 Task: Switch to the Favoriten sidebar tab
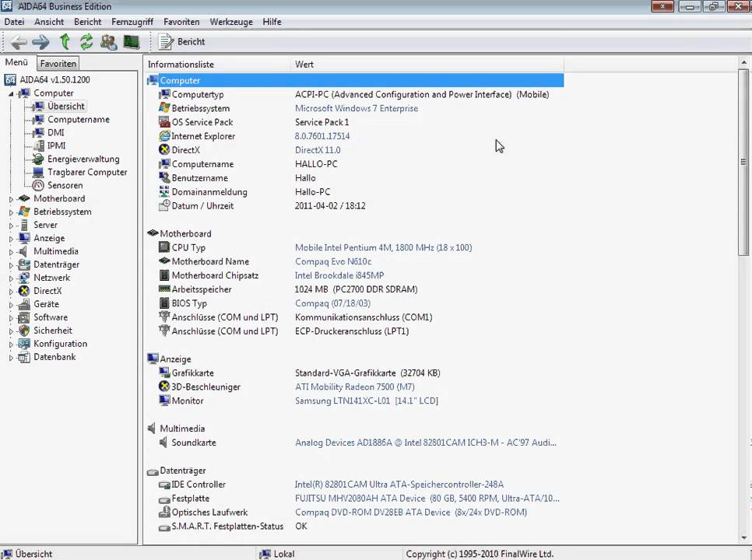click(58, 64)
